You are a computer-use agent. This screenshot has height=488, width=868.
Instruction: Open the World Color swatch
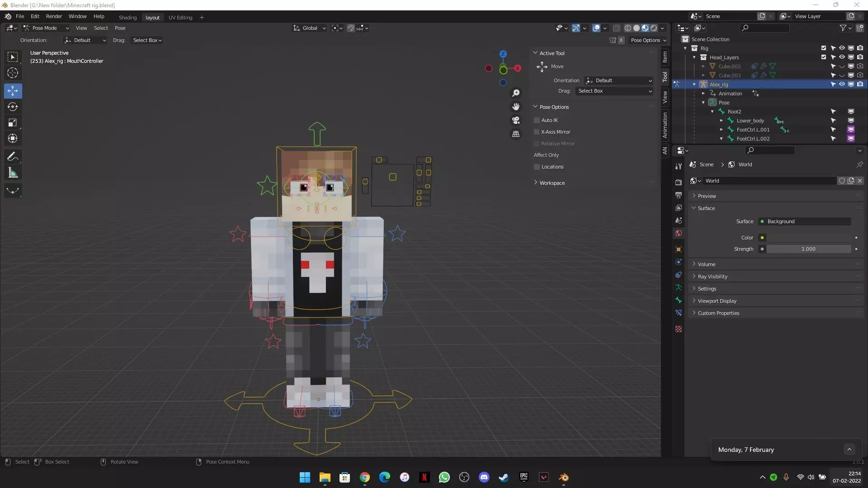pyautogui.click(x=809, y=238)
